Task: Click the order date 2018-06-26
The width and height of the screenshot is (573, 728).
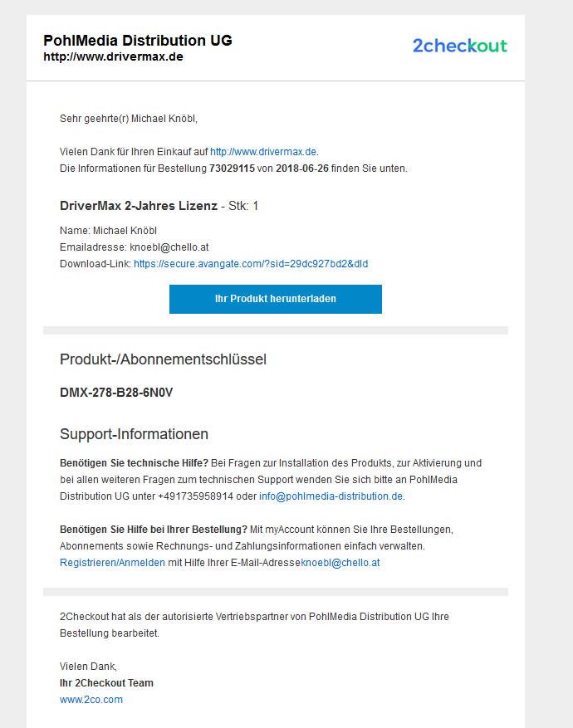Action: [302, 169]
